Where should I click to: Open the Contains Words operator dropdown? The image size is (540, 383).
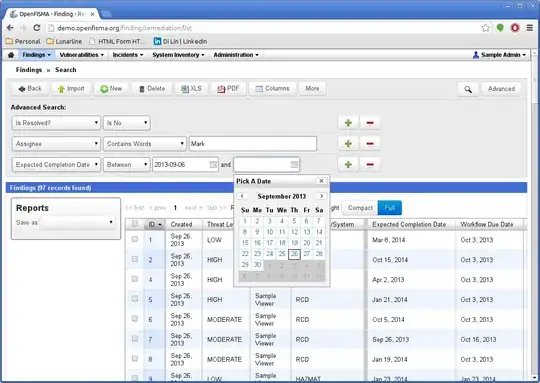tap(145, 144)
